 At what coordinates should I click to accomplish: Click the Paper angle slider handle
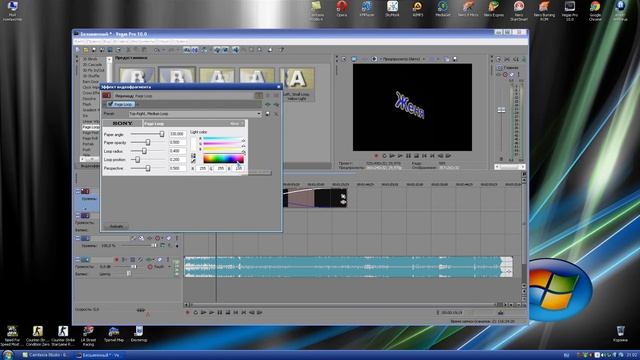coord(162,134)
